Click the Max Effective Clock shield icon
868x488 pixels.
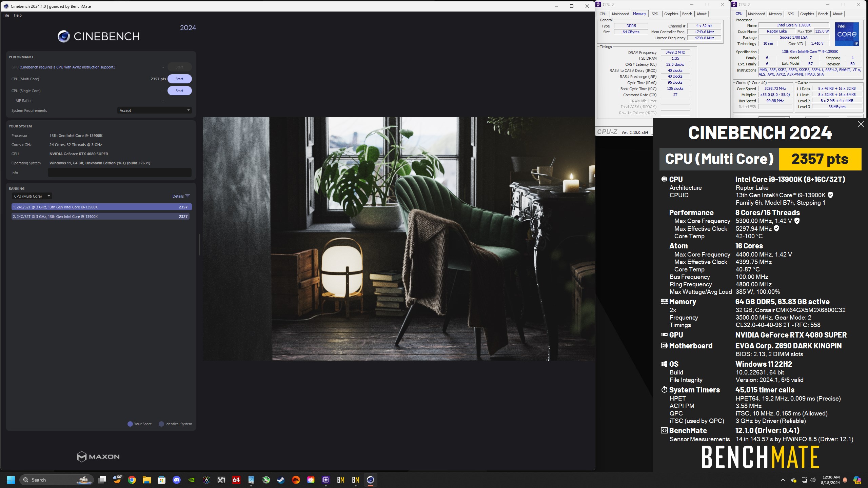(x=776, y=228)
